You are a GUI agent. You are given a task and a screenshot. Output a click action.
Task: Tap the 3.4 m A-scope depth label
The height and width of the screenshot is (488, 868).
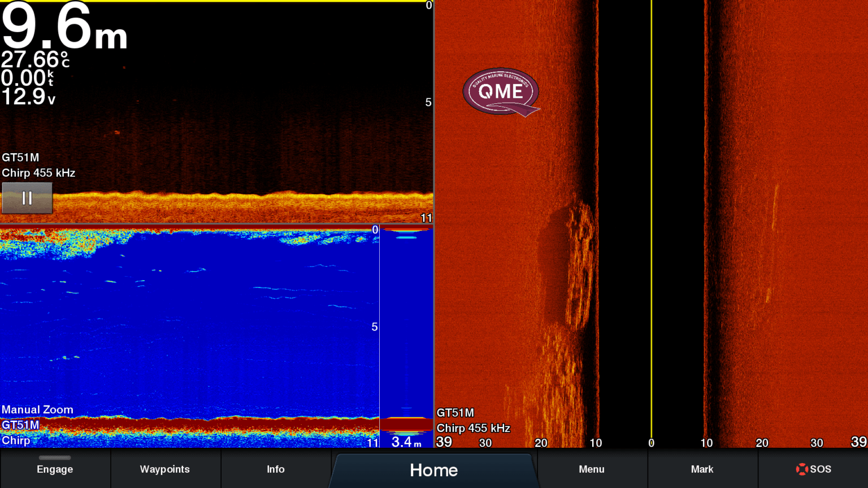[406, 441]
